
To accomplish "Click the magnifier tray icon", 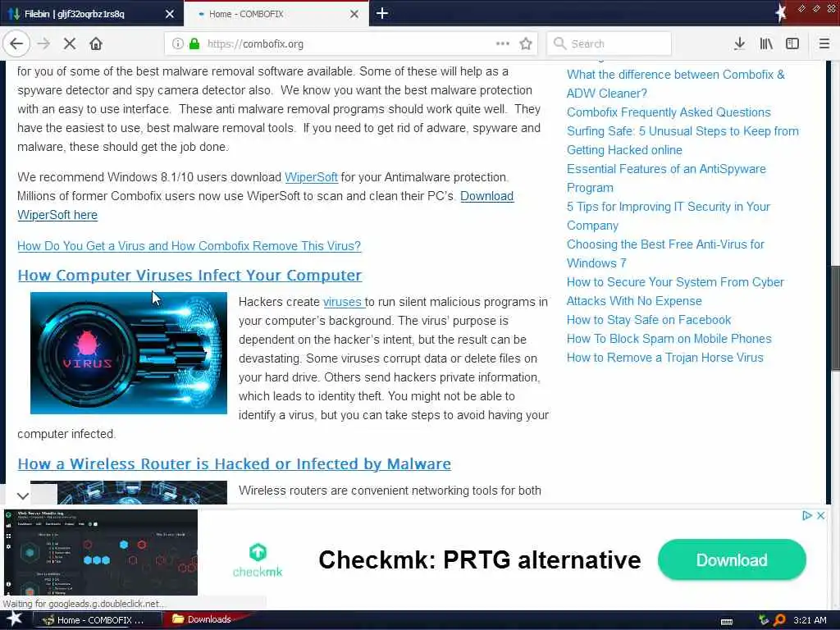I will point(779,620).
